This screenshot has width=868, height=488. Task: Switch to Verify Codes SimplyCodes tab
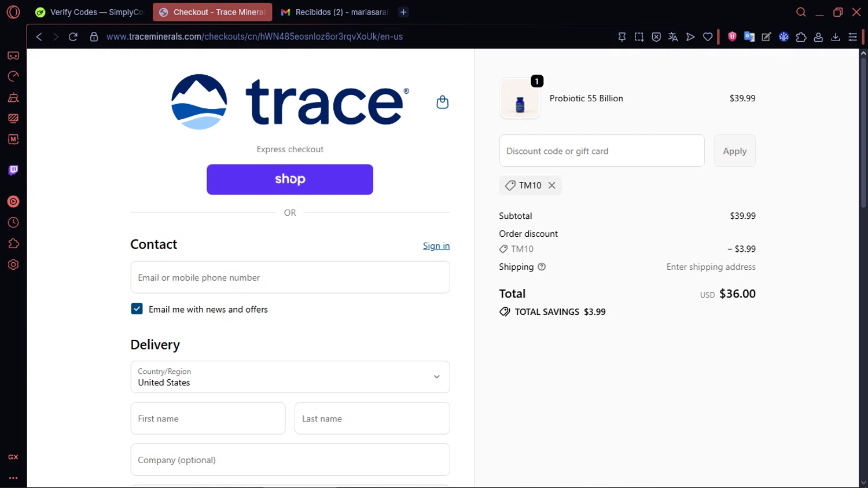click(90, 12)
